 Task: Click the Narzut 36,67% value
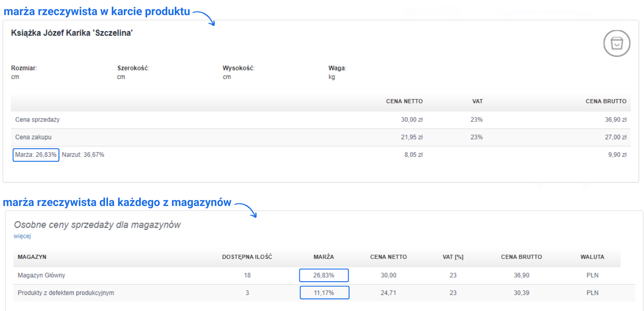pos(83,155)
